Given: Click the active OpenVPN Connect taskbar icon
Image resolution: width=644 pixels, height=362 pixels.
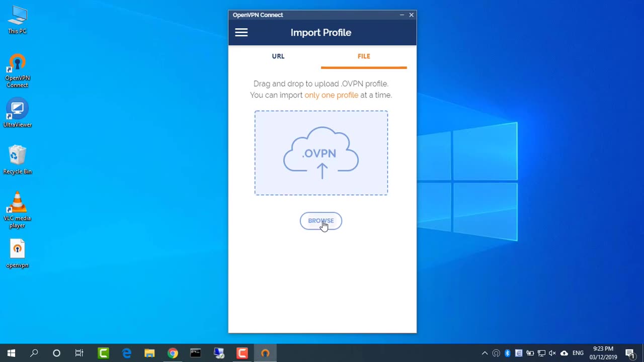Looking at the screenshot, I should click(265, 353).
